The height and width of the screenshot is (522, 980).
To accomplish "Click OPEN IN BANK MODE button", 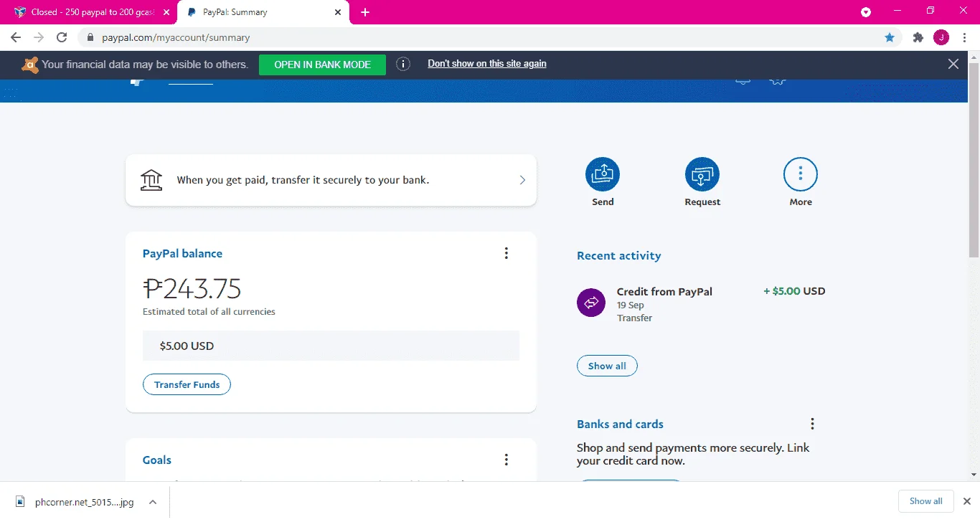I will click(x=322, y=65).
